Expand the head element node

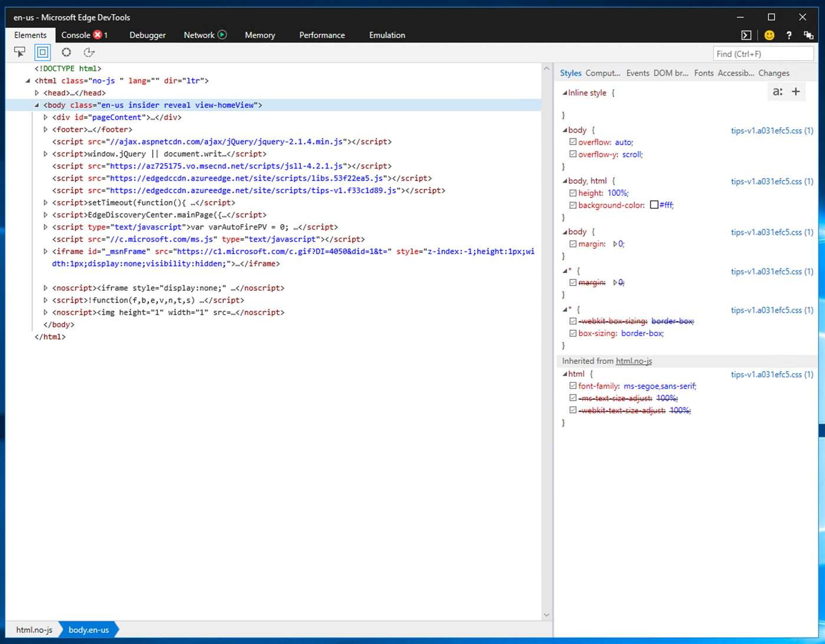tap(37, 93)
